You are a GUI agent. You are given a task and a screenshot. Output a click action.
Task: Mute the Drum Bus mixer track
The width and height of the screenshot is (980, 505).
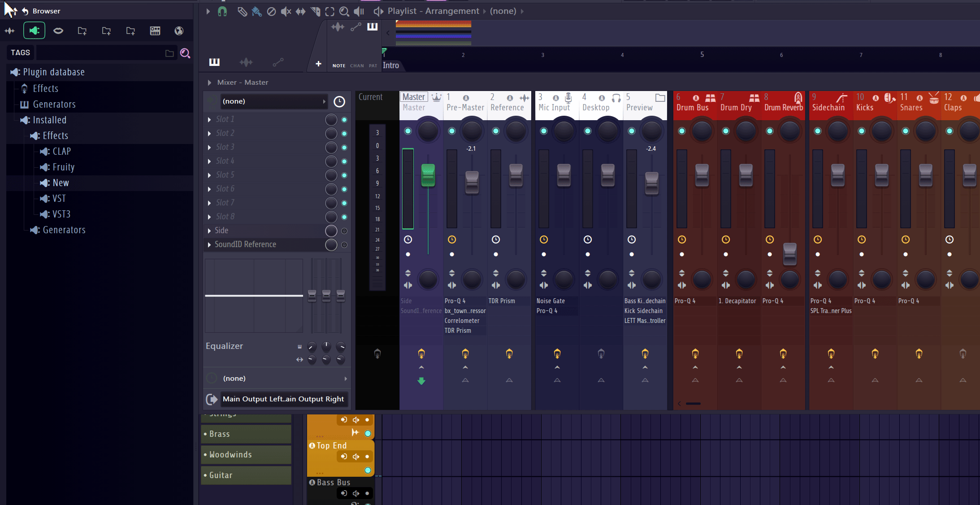click(681, 131)
